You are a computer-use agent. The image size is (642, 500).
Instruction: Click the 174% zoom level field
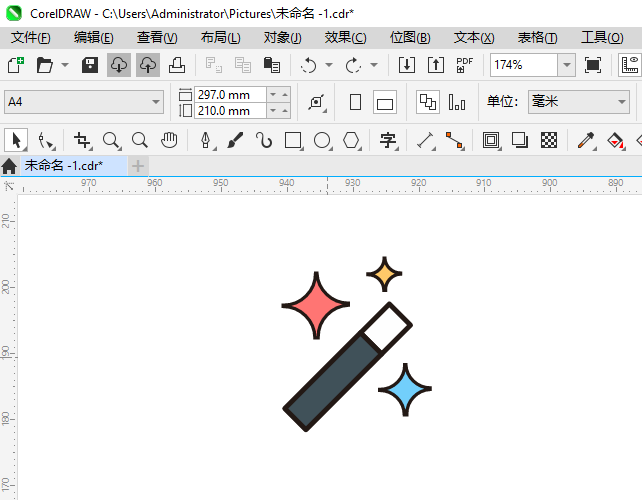pos(524,65)
